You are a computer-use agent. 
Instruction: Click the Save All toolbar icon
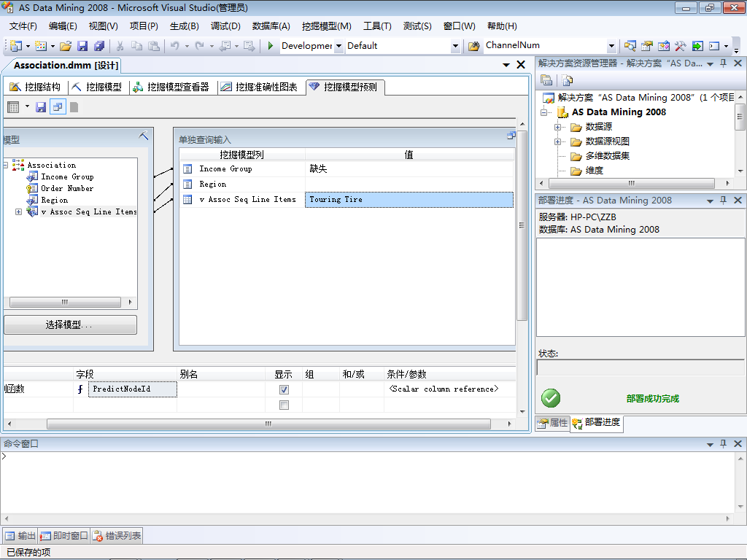pyautogui.click(x=99, y=46)
